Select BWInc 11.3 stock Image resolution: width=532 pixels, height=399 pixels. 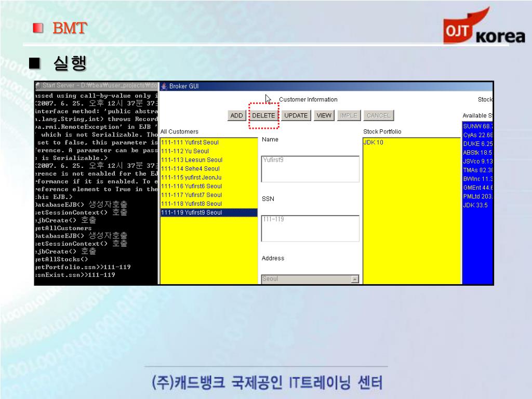(478, 179)
